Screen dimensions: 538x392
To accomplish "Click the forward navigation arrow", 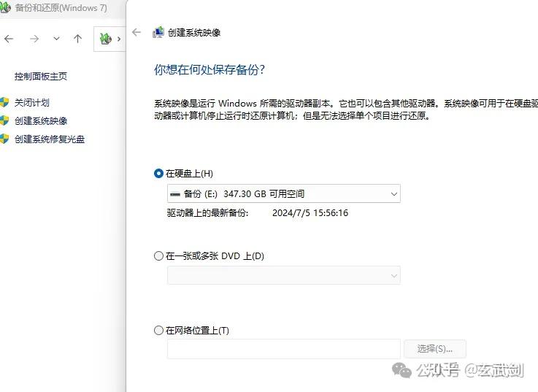I will pyautogui.click(x=34, y=39).
